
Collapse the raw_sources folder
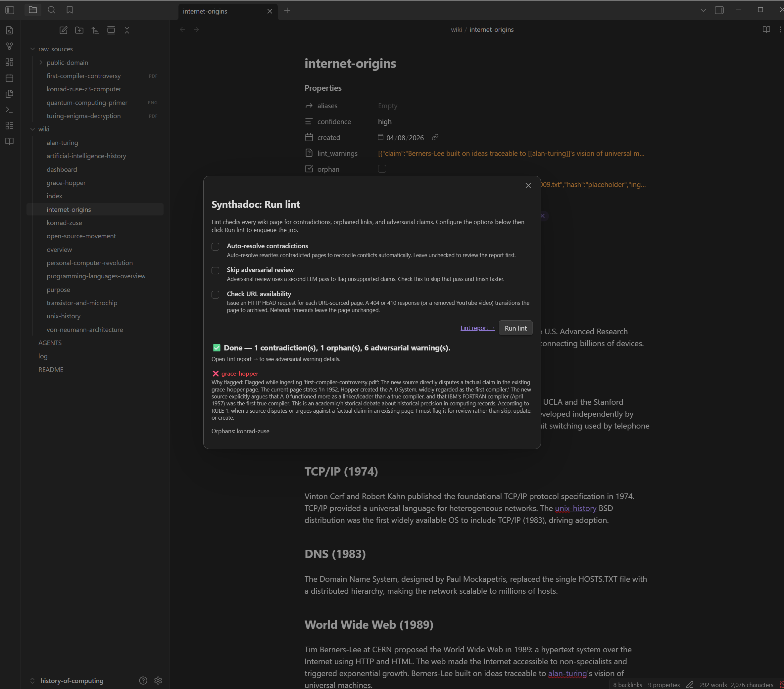32,49
